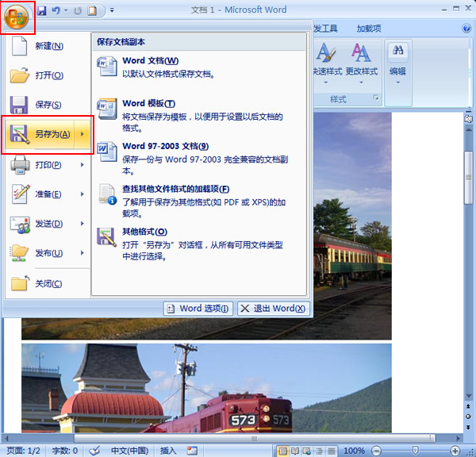
Task: Click the 更改样式 icon
Action: (x=361, y=52)
